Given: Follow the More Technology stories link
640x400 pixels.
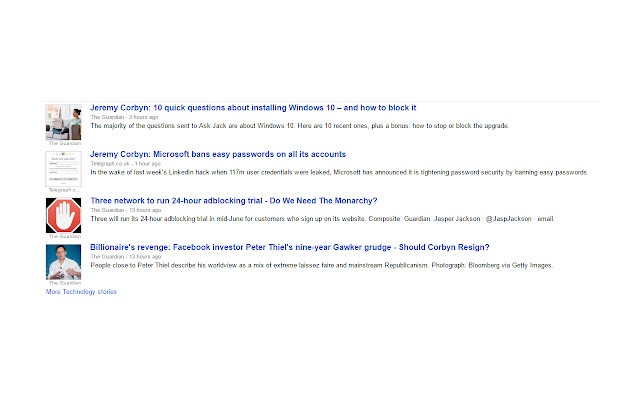Looking at the screenshot, I should (81, 292).
